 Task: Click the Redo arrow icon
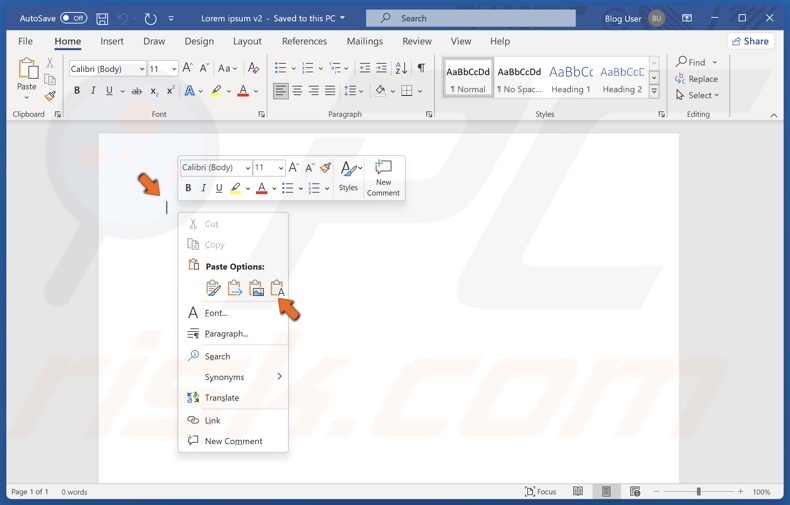(x=150, y=19)
